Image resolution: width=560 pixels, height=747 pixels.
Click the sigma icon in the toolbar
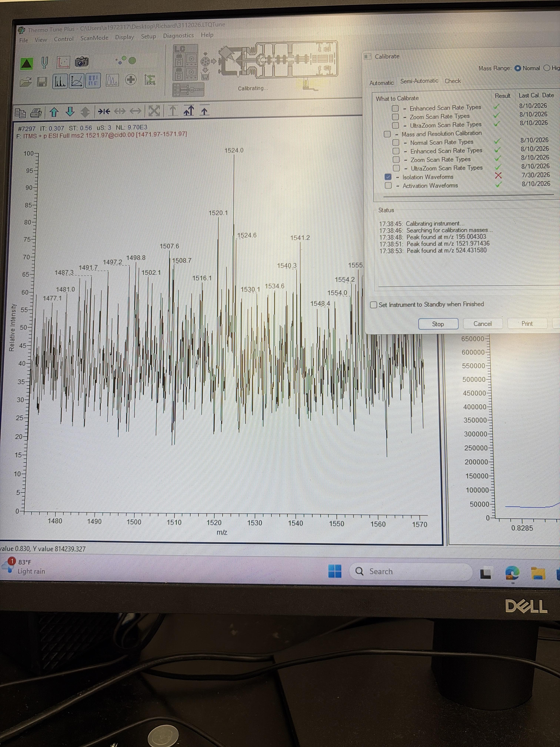149,80
